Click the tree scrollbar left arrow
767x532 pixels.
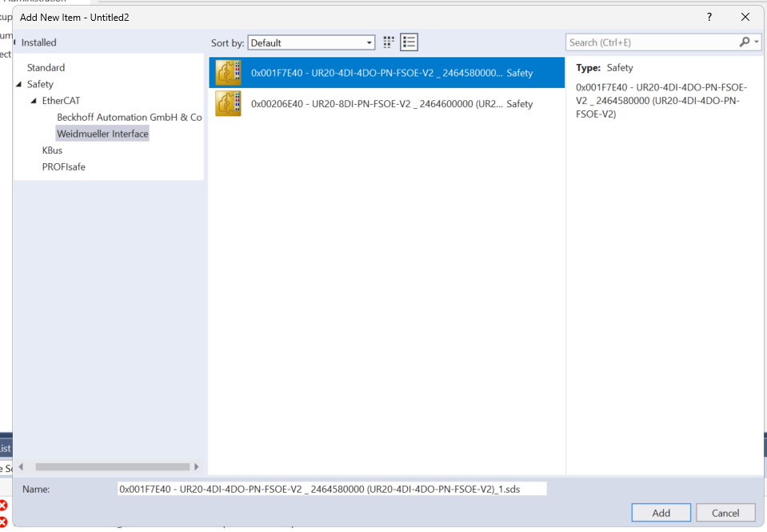point(21,467)
